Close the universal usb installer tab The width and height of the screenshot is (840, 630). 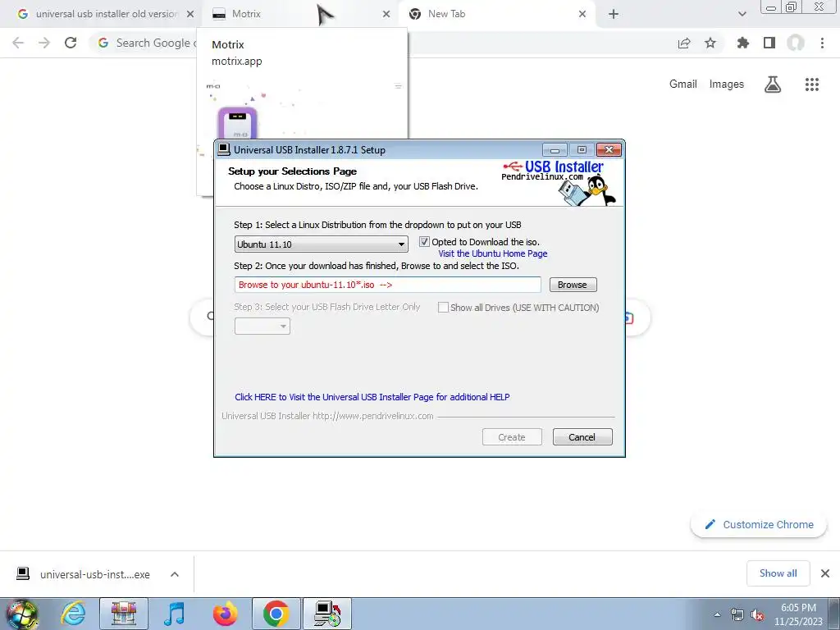(190, 14)
